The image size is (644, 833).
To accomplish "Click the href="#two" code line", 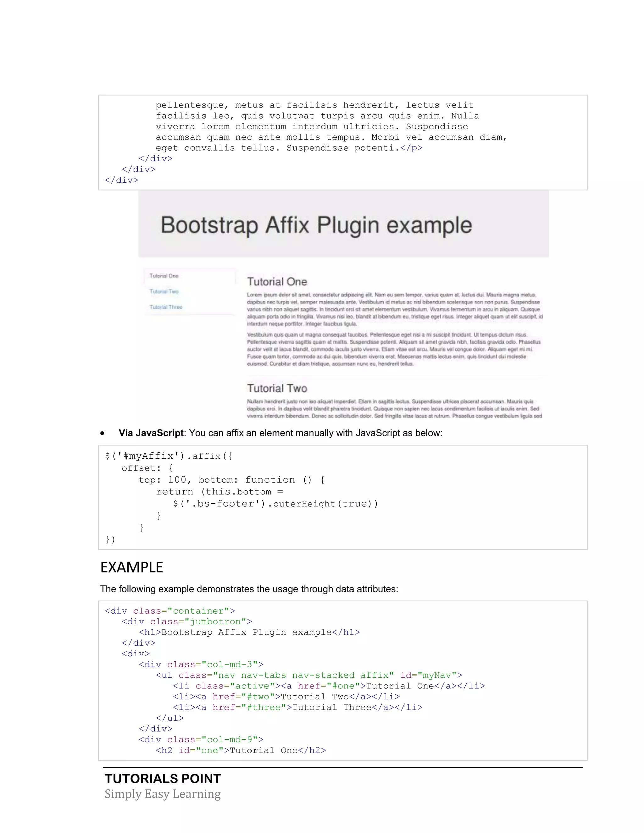I will [286, 697].
